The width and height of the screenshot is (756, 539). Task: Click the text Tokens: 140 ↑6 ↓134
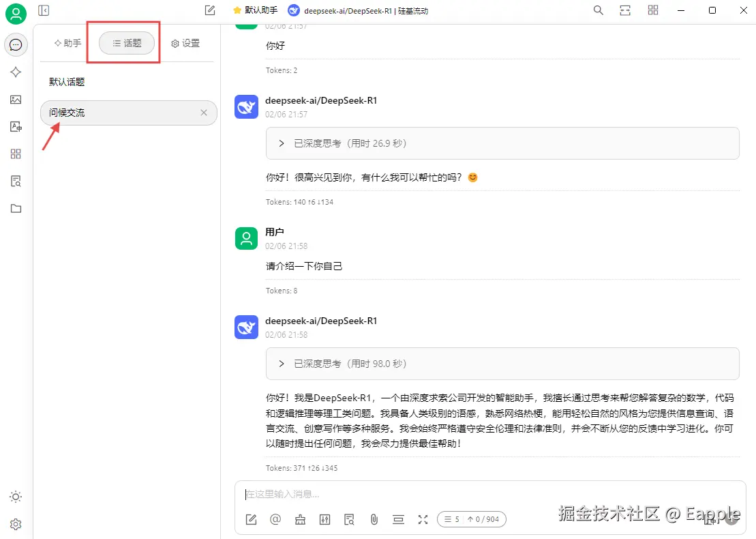[299, 202]
